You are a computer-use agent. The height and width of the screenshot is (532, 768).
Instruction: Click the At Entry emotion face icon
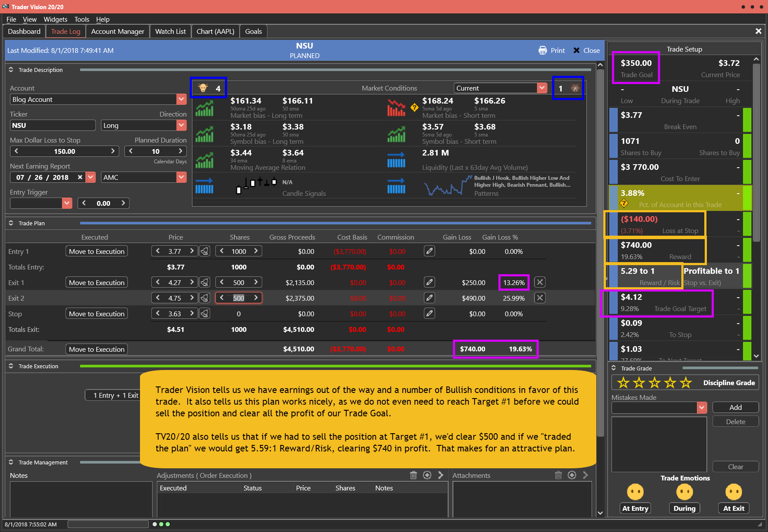coord(635,492)
